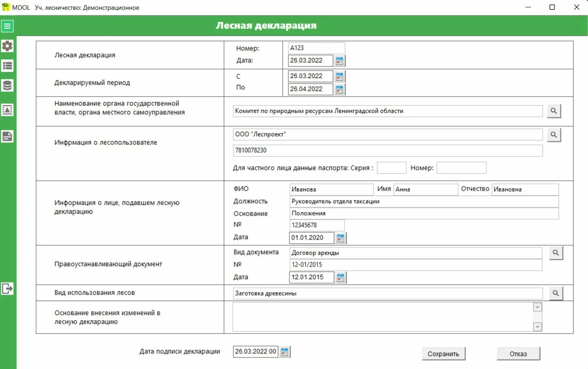Open calendar for declaration signing date
The width and height of the screenshot is (588, 369).
tap(285, 352)
